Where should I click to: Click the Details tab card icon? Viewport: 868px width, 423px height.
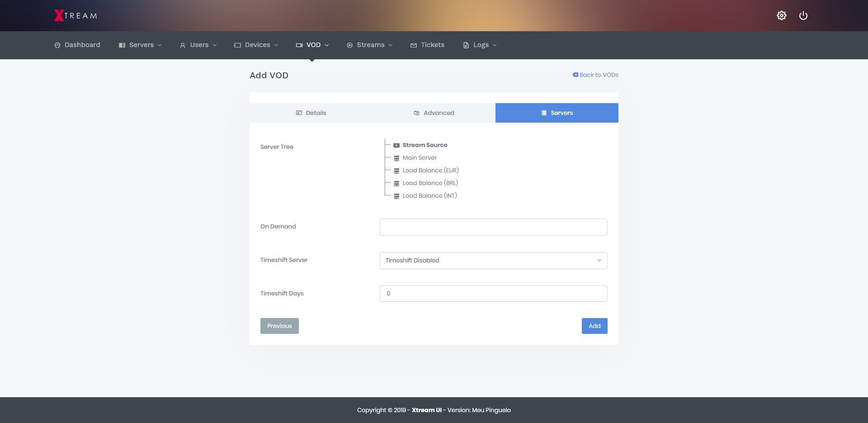tap(299, 113)
